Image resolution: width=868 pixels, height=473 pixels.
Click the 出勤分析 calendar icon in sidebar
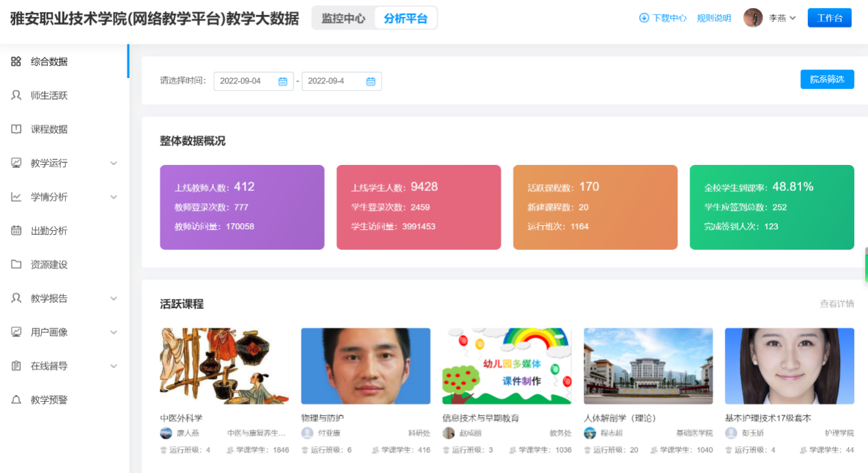(16, 231)
